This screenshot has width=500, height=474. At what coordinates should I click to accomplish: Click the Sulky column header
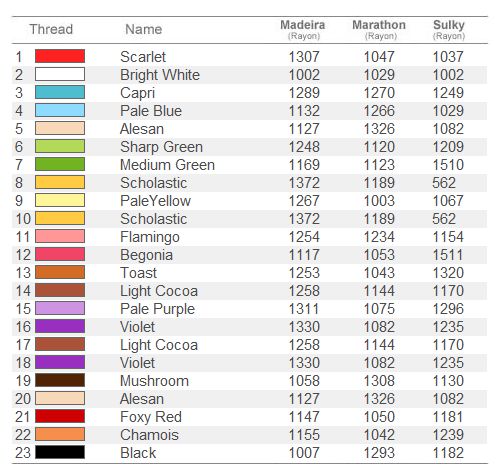(x=449, y=29)
